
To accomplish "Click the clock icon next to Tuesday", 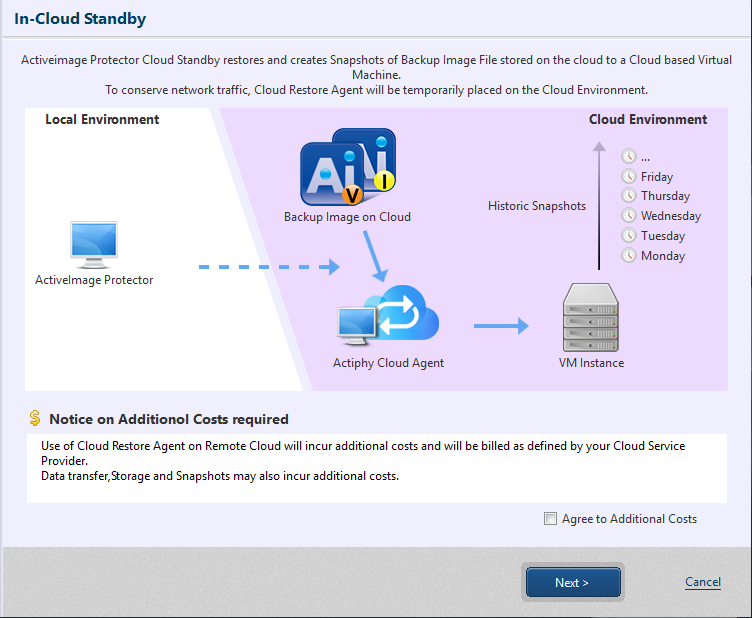I will (629, 236).
